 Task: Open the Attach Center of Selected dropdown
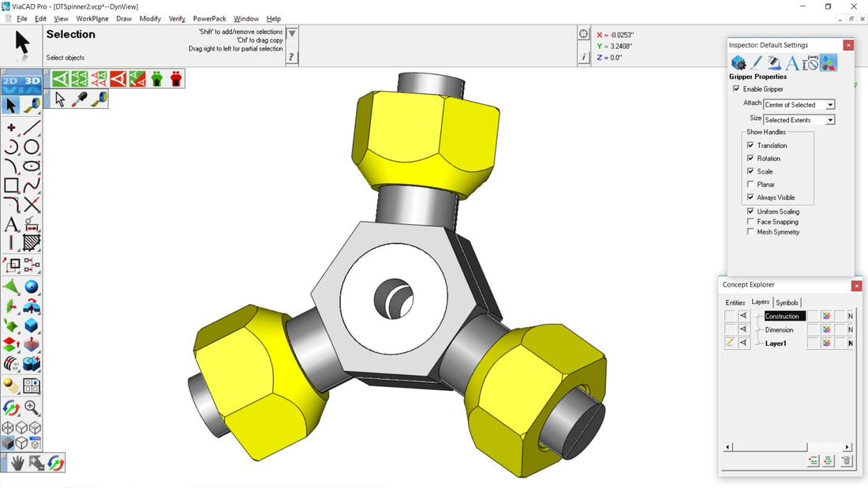(x=830, y=105)
